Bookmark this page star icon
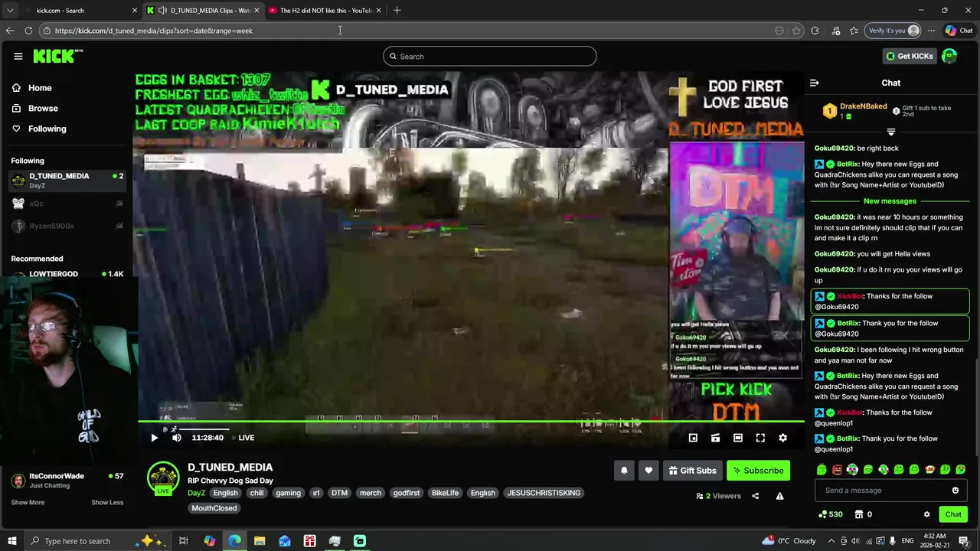This screenshot has height=551, width=980. (796, 31)
